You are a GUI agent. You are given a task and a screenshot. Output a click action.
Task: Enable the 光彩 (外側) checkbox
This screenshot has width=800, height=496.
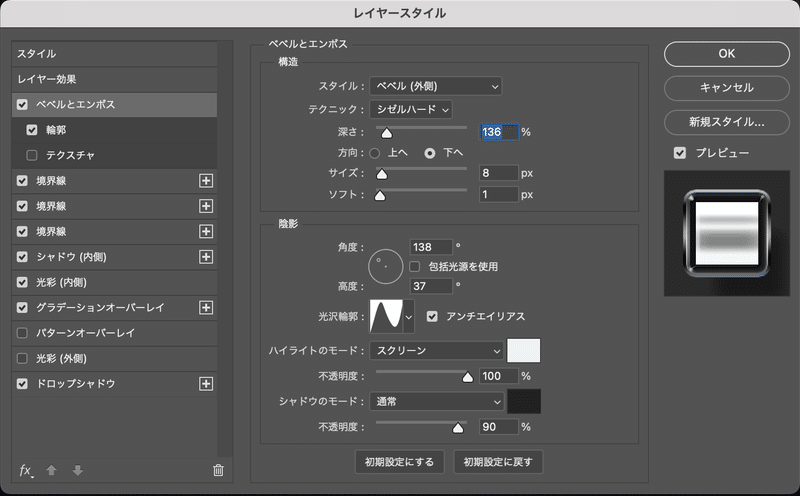click(x=22, y=358)
